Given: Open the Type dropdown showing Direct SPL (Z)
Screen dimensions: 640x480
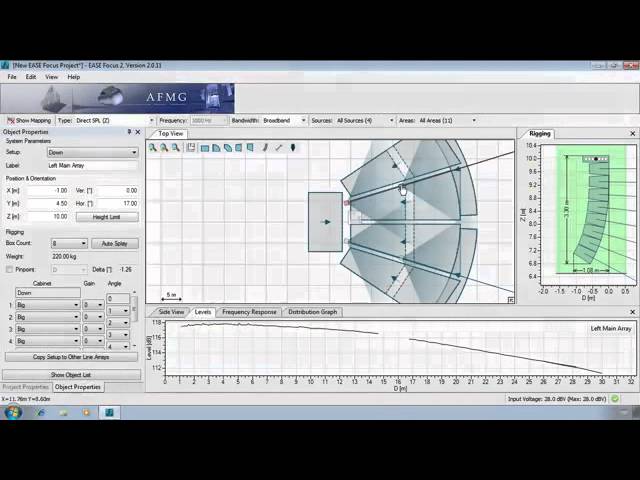Looking at the screenshot, I should coord(114,120).
